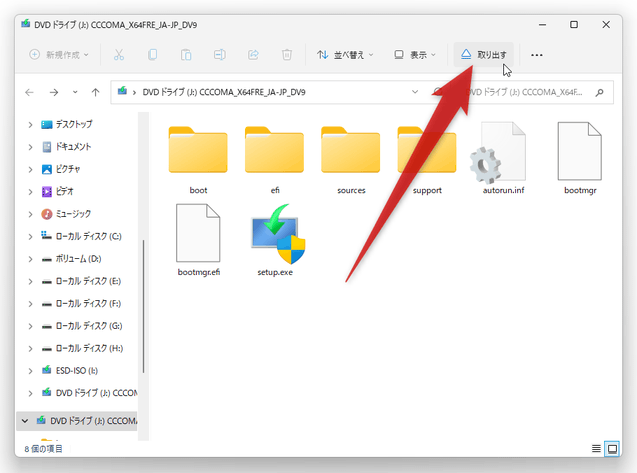Click the search box magnifier icon
The width and height of the screenshot is (637, 473).
pos(599,93)
